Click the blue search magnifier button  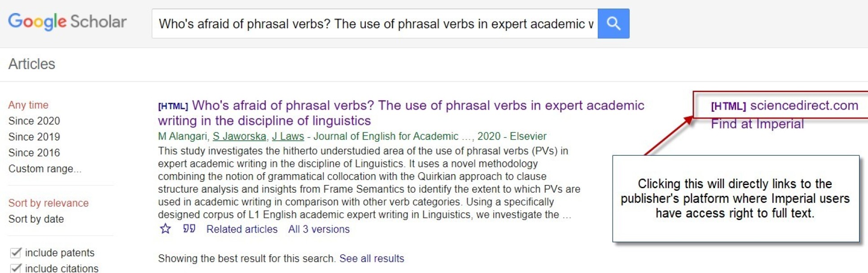point(613,23)
